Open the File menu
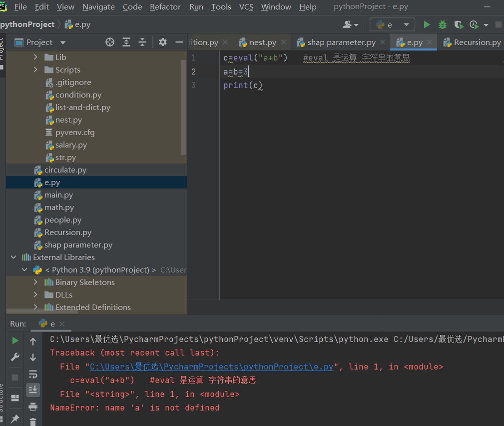 coord(20,7)
